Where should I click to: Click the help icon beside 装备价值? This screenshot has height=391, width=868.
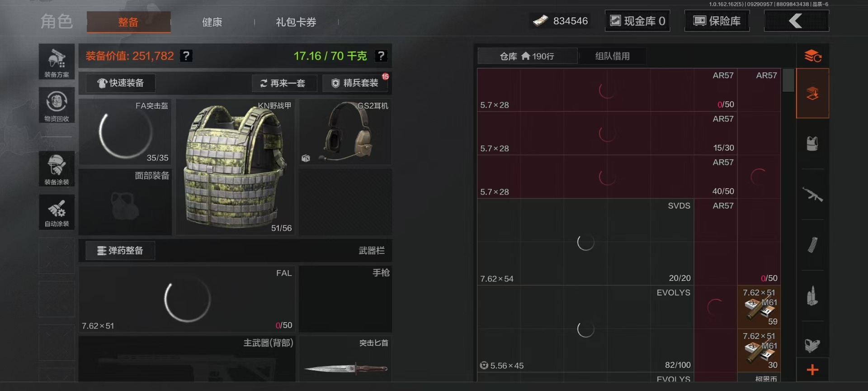(186, 56)
